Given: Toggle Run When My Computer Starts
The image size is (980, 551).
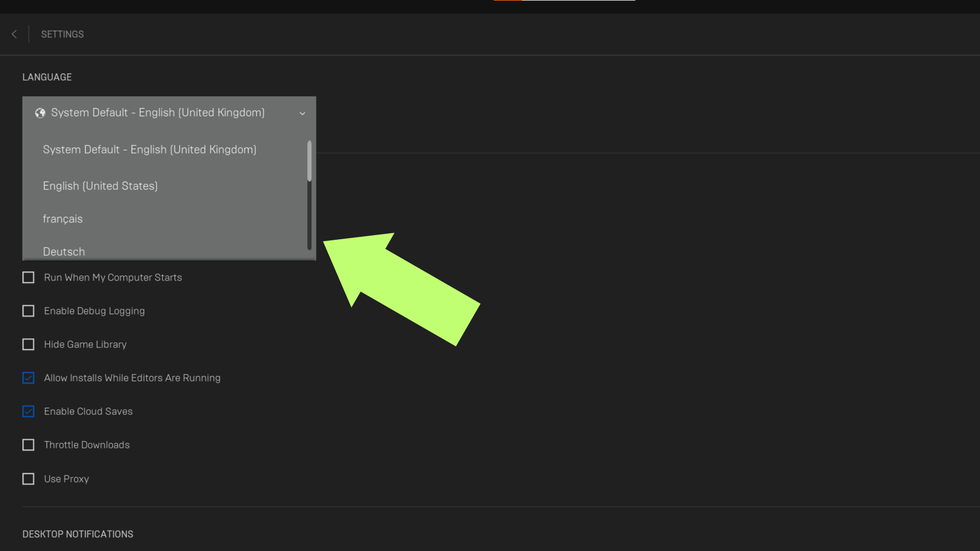Looking at the screenshot, I should [x=28, y=277].
